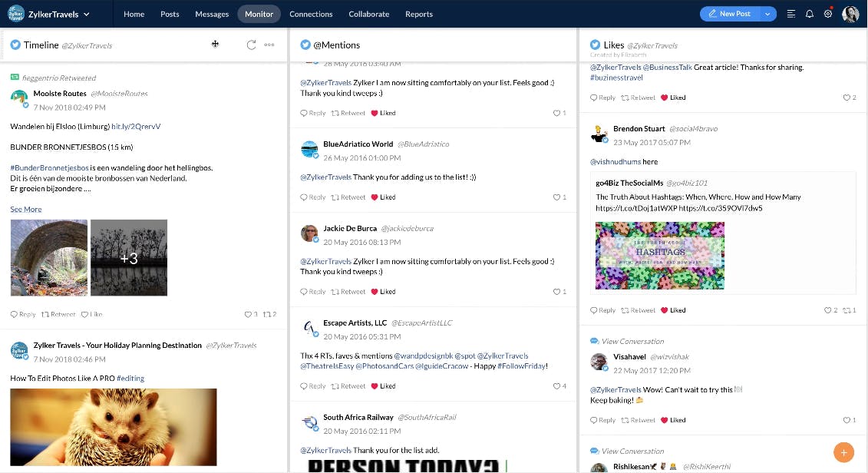Go to the Home tab
Viewport: 868px width, 473px height.
click(134, 14)
